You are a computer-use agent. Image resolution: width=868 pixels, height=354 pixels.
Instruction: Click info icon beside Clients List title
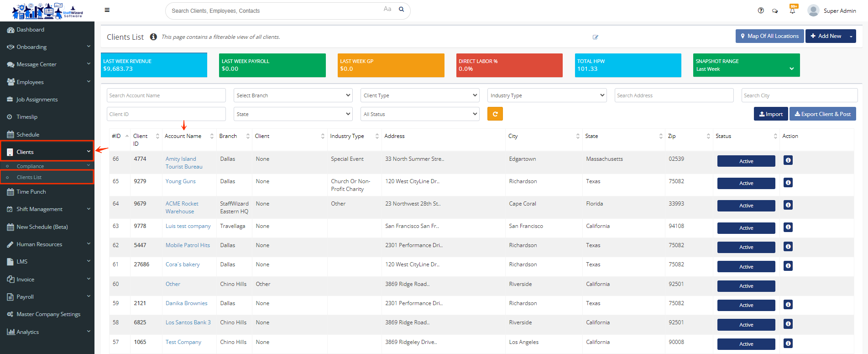pyautogui.click(x=153, y=37)
